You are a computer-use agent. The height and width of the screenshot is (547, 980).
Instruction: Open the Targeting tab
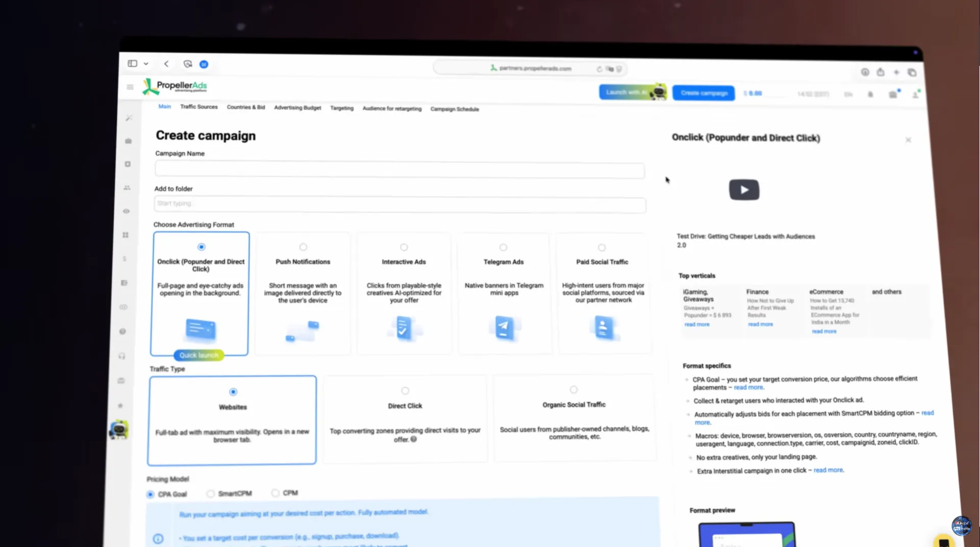pos(342,108)
